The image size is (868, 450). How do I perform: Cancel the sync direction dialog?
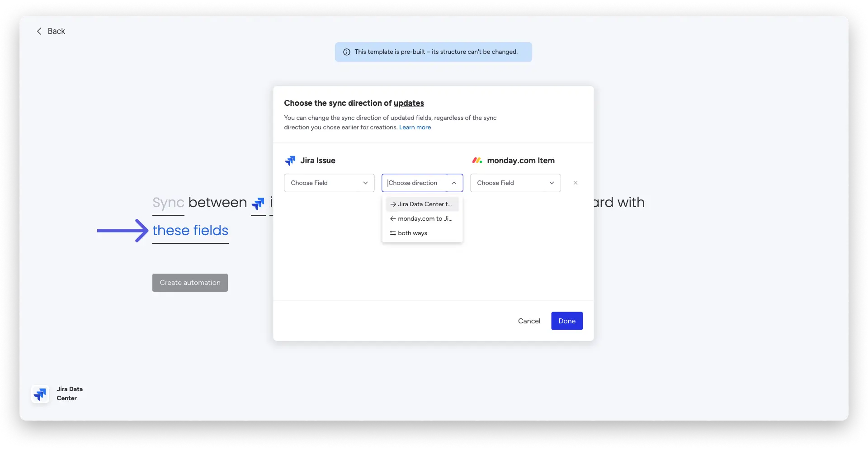click(529, 321)
